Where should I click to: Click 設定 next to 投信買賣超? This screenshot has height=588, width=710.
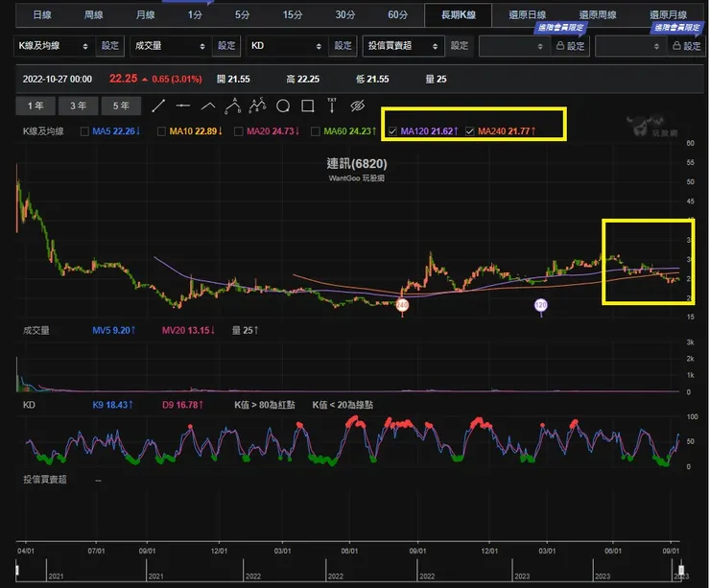460,46
